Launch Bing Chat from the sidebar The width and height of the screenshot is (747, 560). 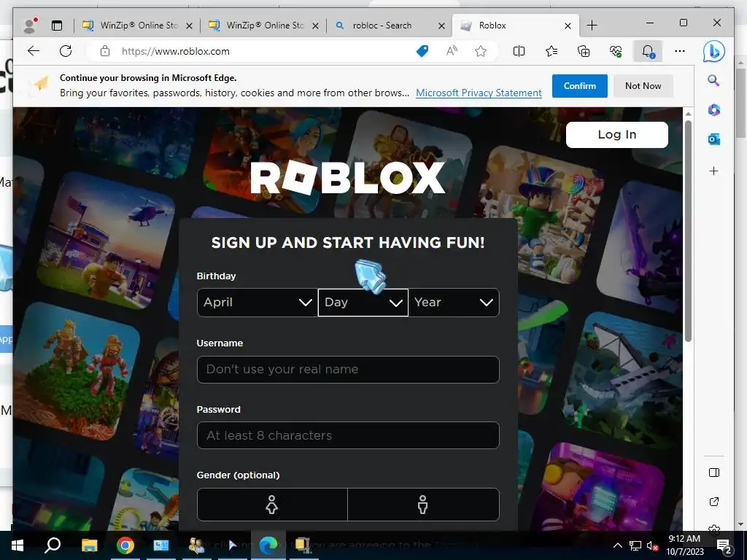pyautogui.click(x=713, y=52)
